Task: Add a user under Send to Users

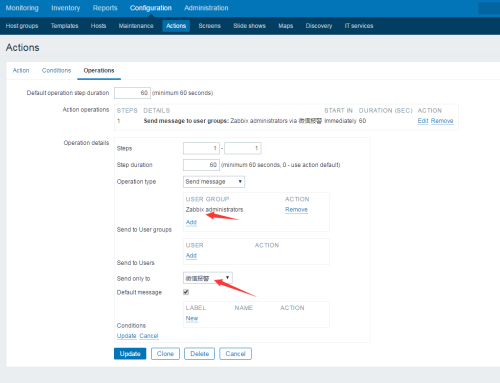Action: pyautogui.click(x=191, y=255)
